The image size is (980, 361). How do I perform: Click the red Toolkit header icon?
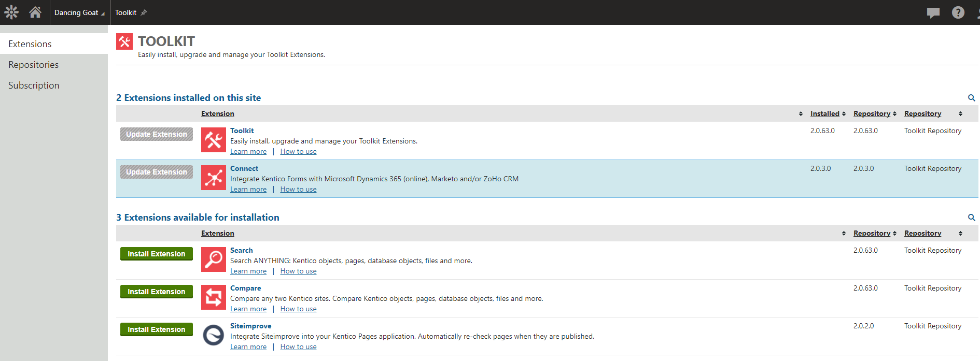124,41
